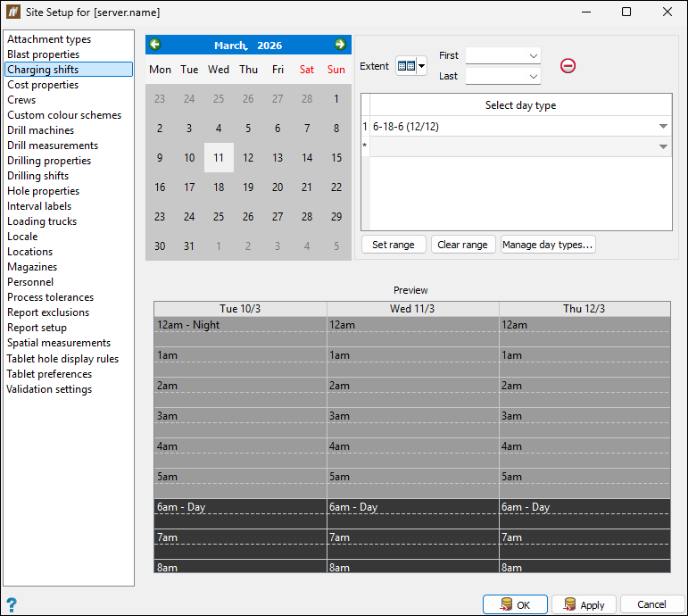Viewport: 688px width, 616px height.
Task: Click the March 2026 month header
Action: 248,46
